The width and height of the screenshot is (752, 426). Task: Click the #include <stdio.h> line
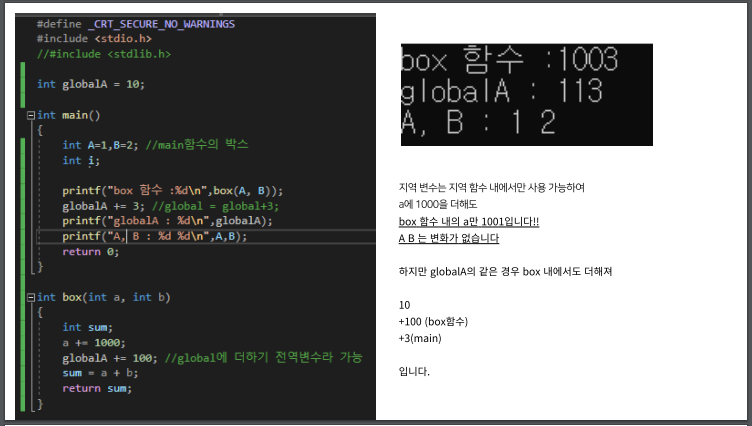click(x=94, y=39)
